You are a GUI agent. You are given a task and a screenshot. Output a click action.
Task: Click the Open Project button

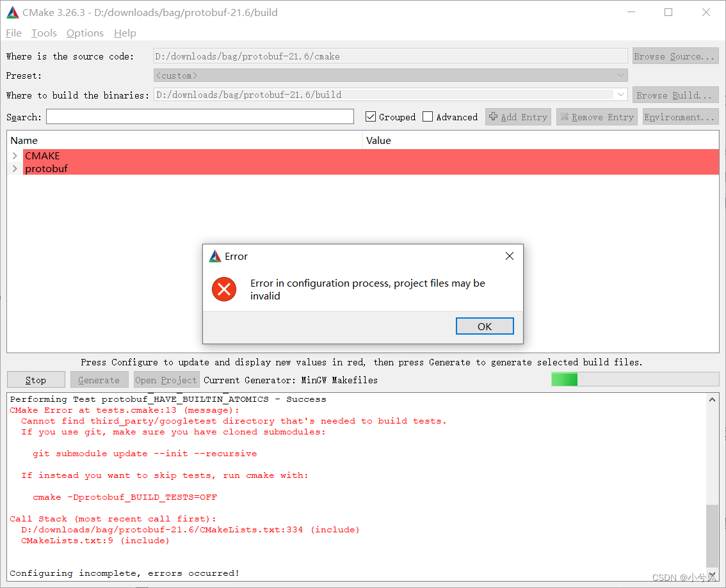[x=166, y=380]
